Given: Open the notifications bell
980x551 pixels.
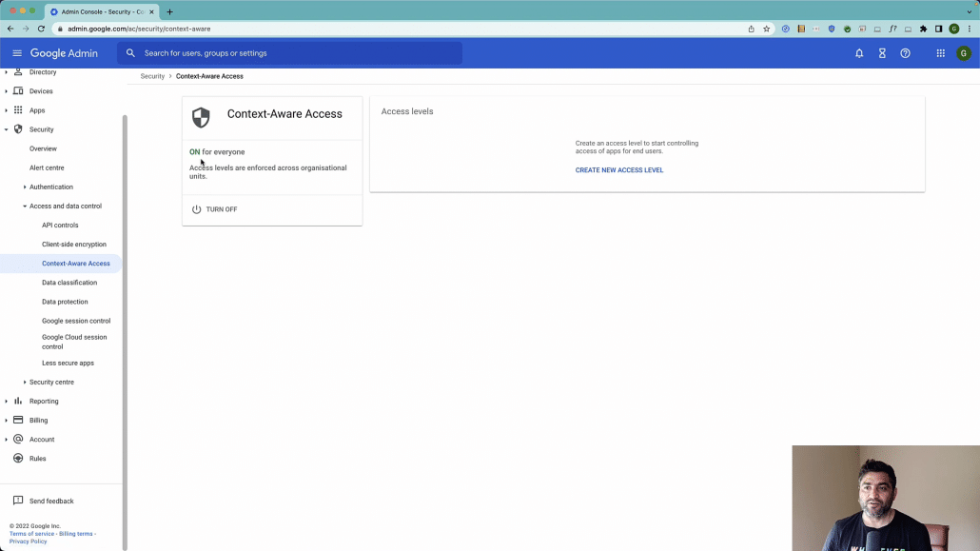Looking at the screenshot, I should tap(859, 53).
